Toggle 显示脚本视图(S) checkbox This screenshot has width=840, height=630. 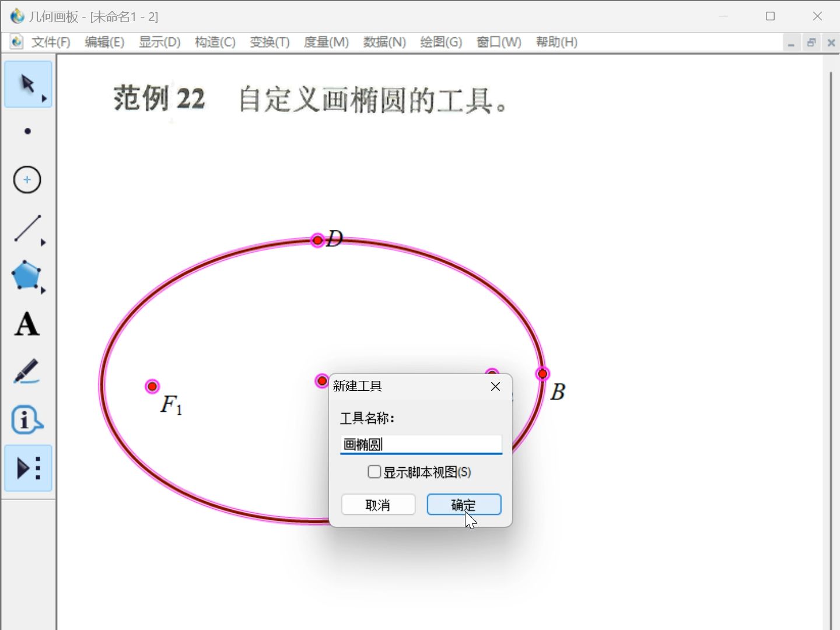[374, 472]
